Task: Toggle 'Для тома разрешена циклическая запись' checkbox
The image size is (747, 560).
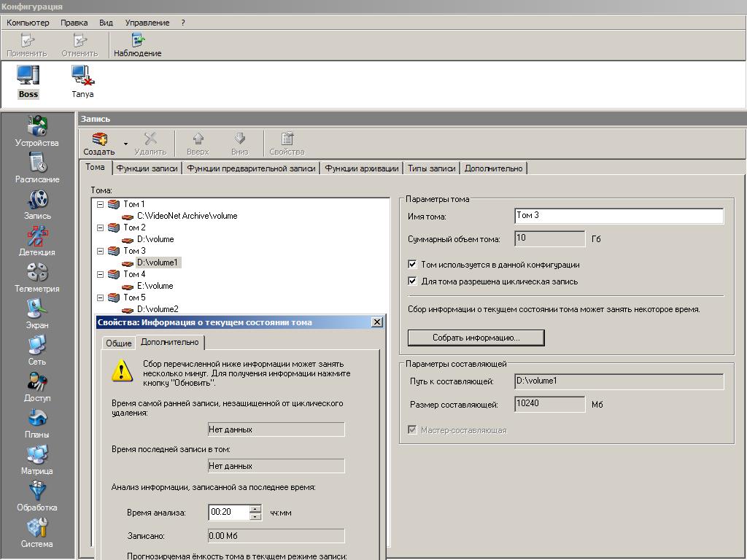Action: (413, 281)
